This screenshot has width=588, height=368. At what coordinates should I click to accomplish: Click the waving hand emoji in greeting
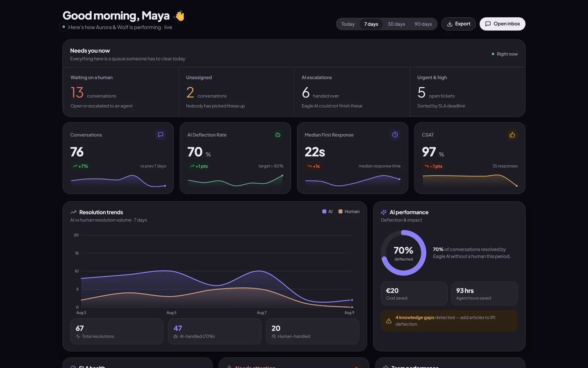pyautogui.click(x=179, y=15)
